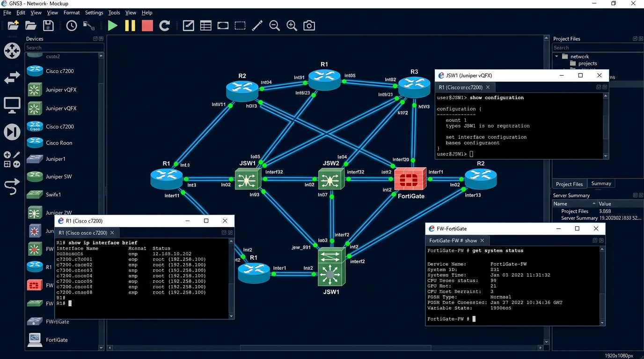Viewport: 644px width, 359px height.
Task: Switch to the Project Files bottom tab
Action: (x=569, y=184)
